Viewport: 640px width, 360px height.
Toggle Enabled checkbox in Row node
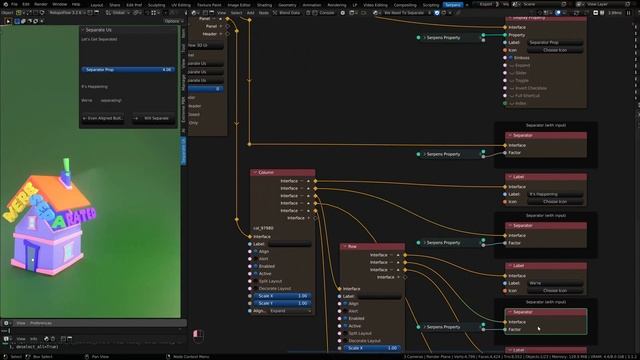click(x=345, y=318)
